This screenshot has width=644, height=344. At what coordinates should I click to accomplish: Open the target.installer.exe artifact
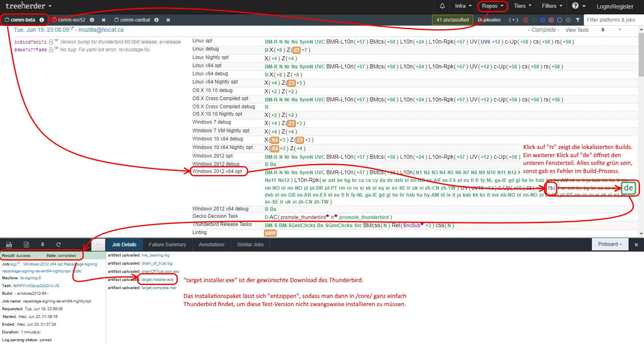point(157,280)
